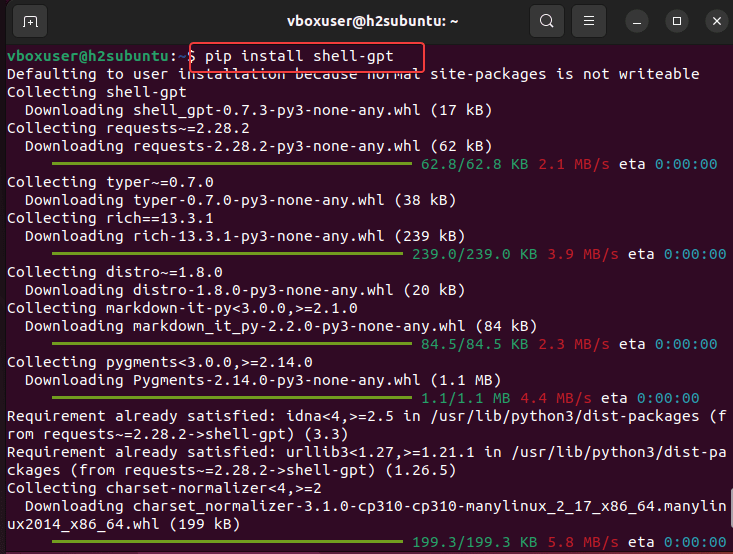Click the 239.0/239.0 KB progress bar

pyautogui.click(x=227, y=253)
